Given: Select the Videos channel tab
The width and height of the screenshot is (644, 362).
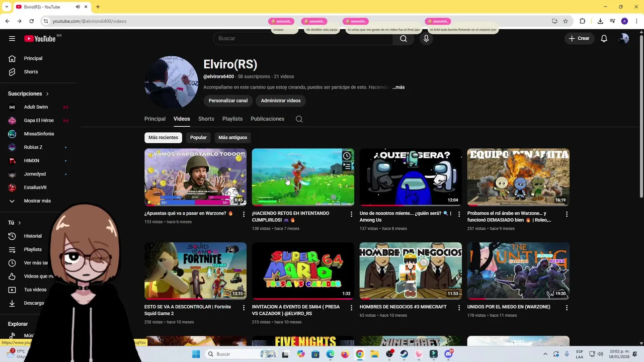Looking at the screenshot, I should (182, 119).
